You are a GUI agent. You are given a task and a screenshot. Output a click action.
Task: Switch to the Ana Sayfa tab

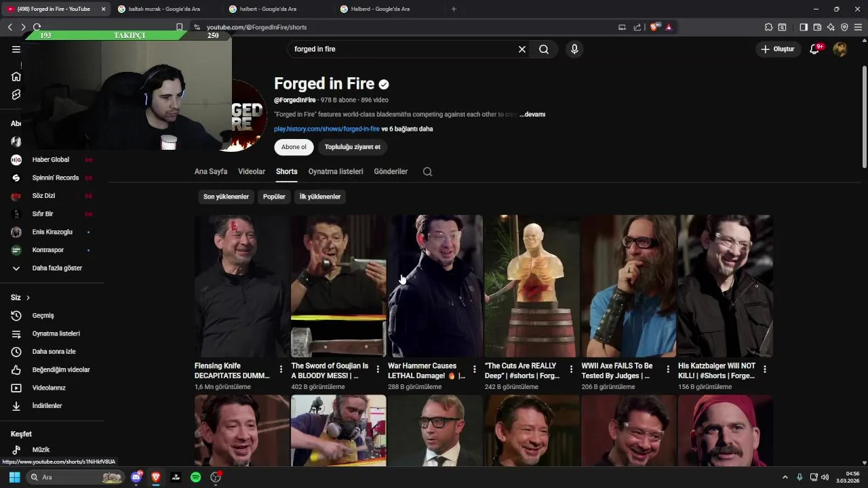click(x=211, y=171)
